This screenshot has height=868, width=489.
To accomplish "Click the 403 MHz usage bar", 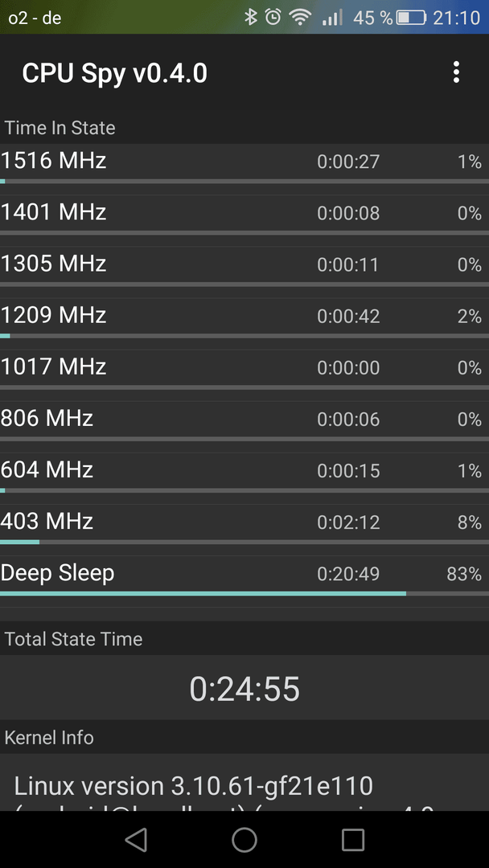I will pos(244,542).
